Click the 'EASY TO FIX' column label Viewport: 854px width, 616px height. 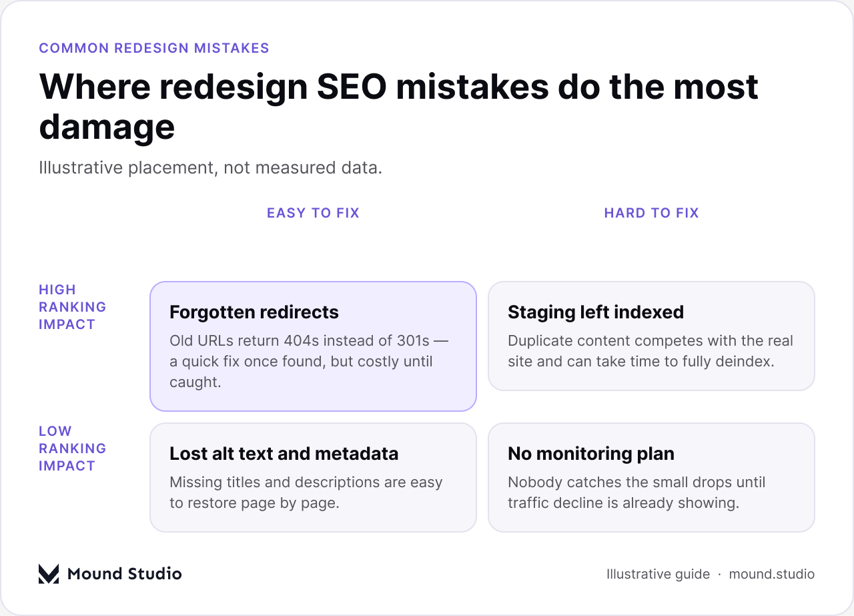[313, 213]
